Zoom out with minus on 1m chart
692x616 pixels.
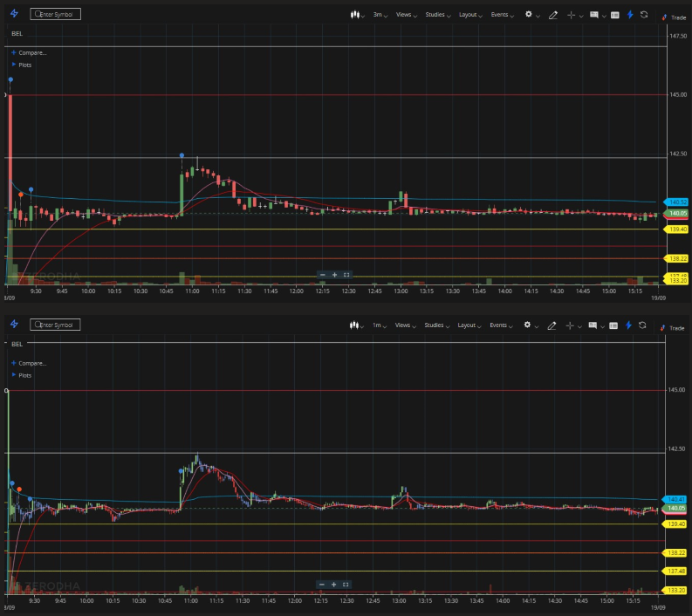[322, 585]
